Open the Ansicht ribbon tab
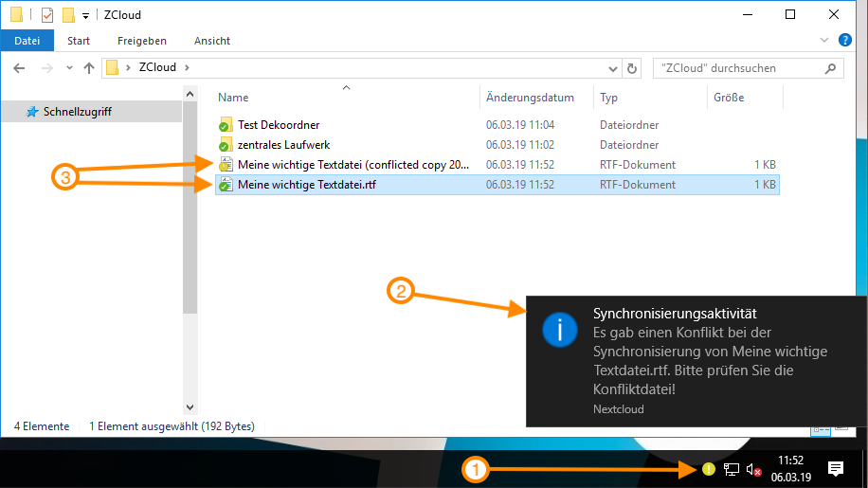 click(x=212, y=41)
